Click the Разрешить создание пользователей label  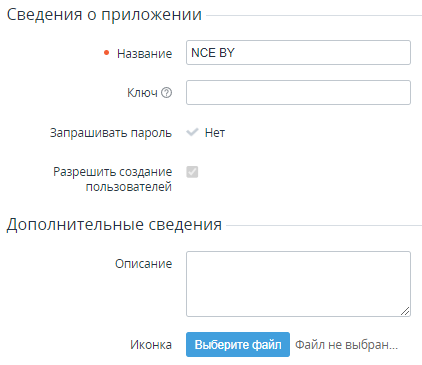pos(113,179)
